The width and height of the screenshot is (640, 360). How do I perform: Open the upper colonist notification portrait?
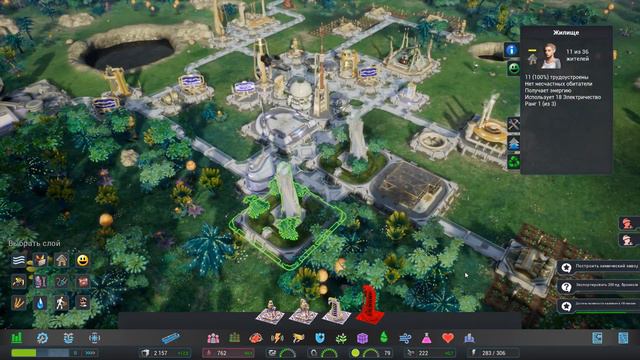pyautogui.click(x=628, y=223)
